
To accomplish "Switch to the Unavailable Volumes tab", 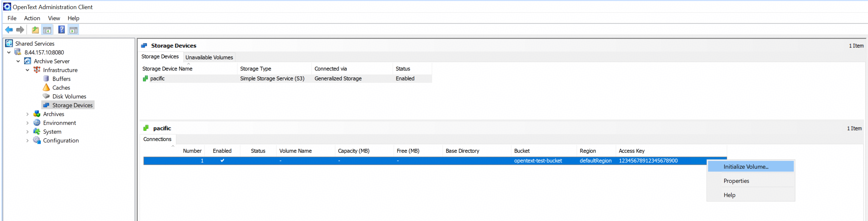I will [x=209, y=57].
